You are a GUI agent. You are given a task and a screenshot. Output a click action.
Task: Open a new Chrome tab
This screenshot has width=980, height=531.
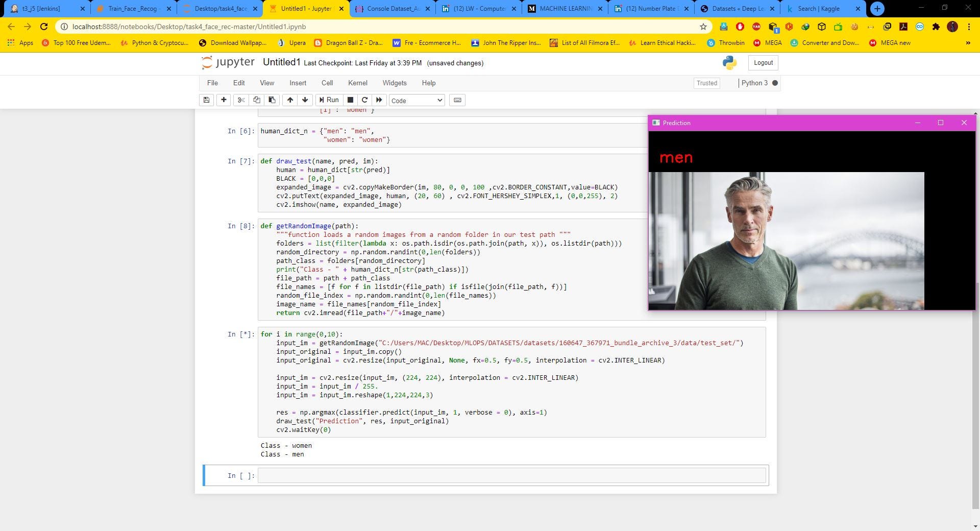point(877,9)
